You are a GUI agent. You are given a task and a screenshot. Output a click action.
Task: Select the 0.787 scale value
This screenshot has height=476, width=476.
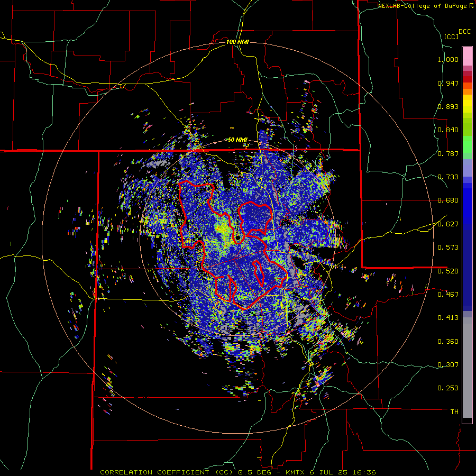(x=448, y=153)
